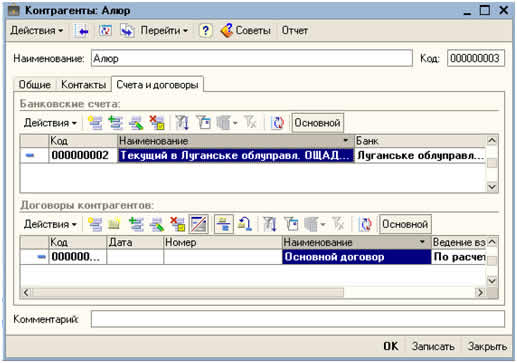Open filter settings icon in contracts toolbar
Viewport: 517px width, 363px height.
click(291, 224)
